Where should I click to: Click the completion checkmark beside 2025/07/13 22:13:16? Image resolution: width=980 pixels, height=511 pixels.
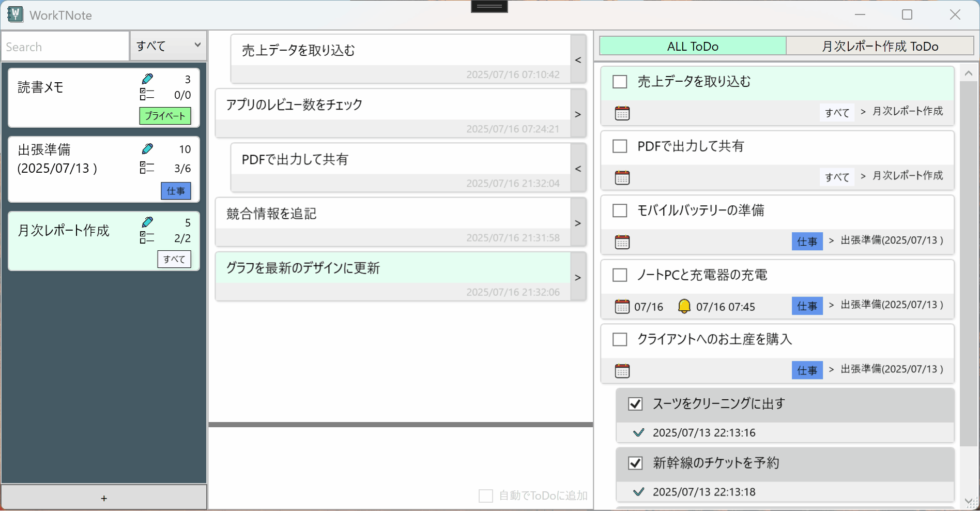click(x=639, y=432)
